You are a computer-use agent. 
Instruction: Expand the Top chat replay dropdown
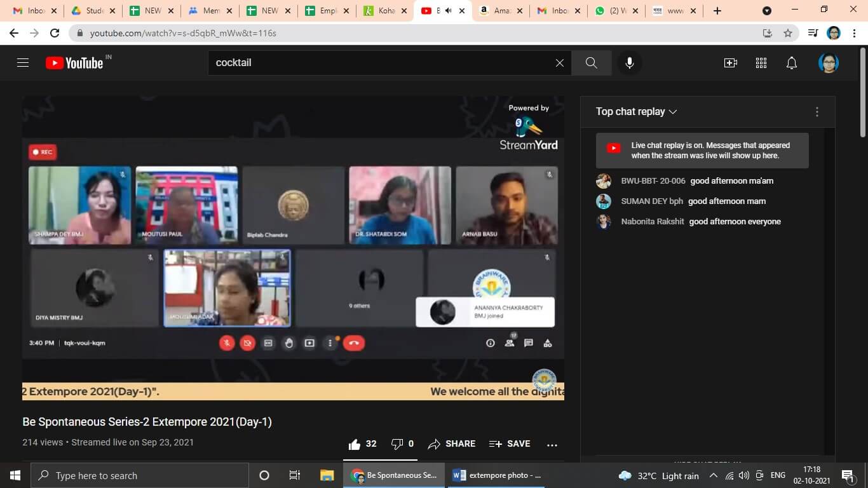click(637, 112)
